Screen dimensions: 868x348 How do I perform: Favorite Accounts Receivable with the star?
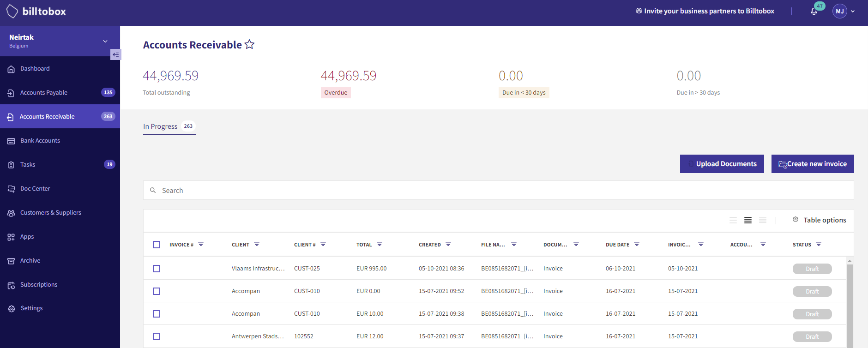[249, 44]
